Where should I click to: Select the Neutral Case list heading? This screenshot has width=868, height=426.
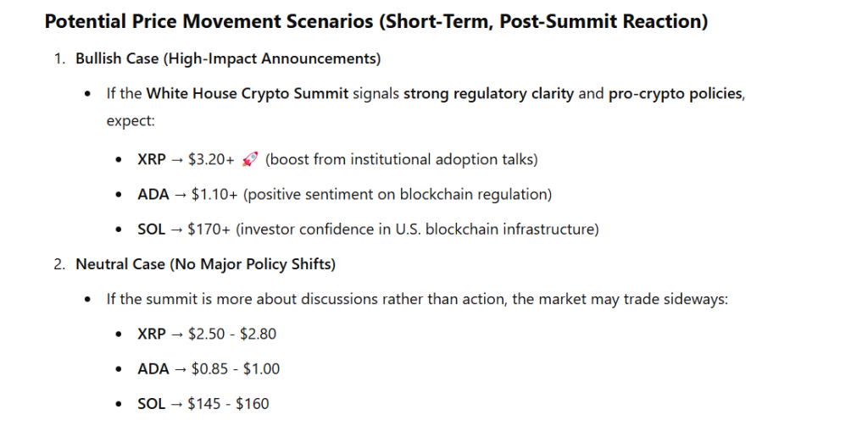tap(206, 264)
